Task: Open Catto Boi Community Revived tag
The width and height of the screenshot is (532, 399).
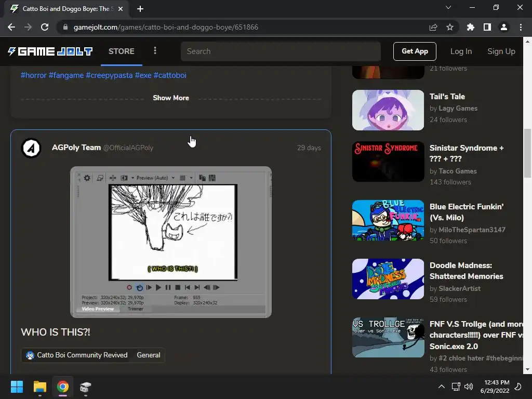Action: (77, 355)
